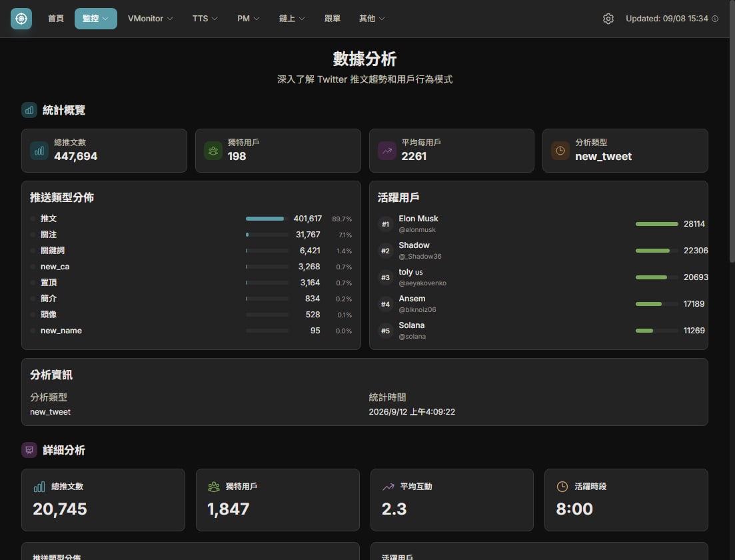Click the Solana user name
Screen dimensions: 735x560
pyautogui.click(x=412, y=325)
